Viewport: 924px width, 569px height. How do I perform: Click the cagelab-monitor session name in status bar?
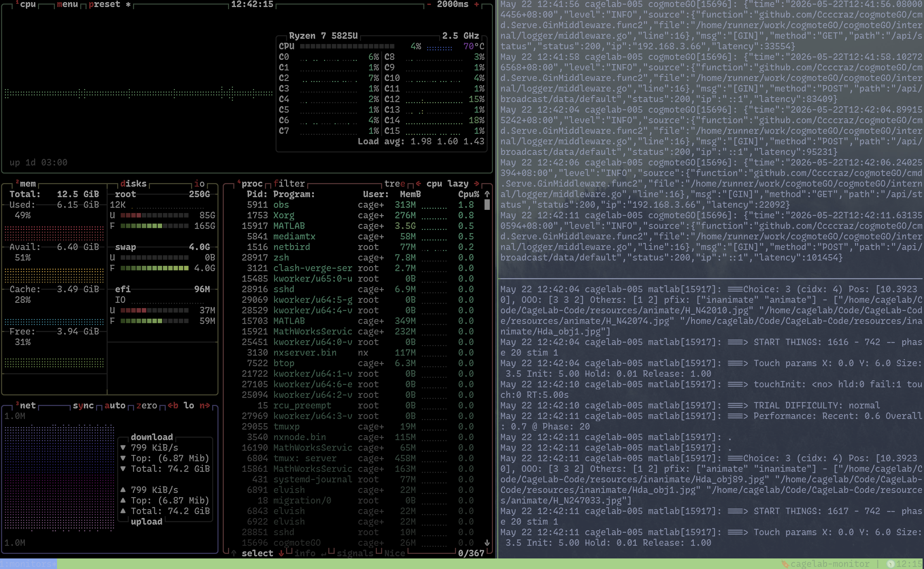(x=830, y=564)
